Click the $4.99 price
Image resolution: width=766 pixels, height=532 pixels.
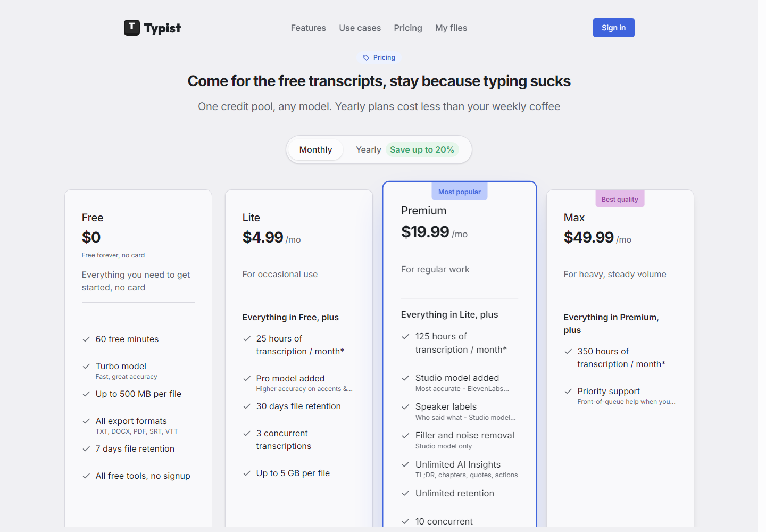click(263, 237)
